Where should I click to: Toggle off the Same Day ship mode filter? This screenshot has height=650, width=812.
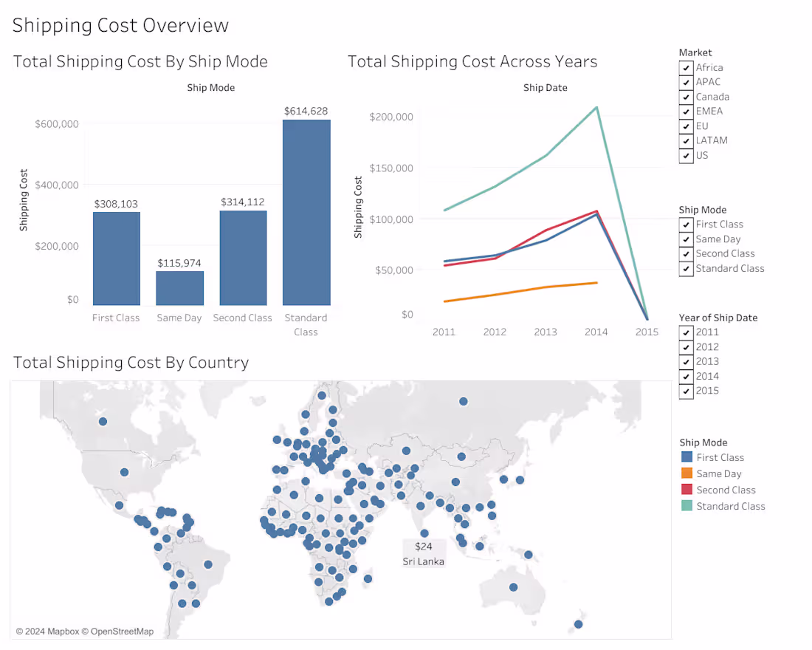[686, 239]
